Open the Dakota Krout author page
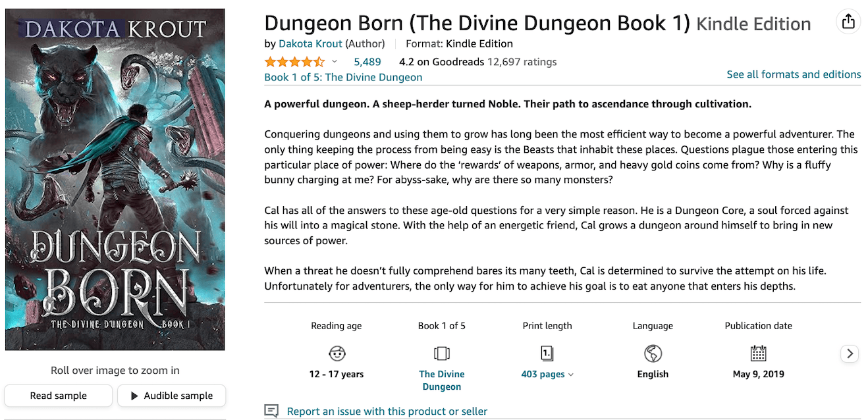The width and height of the screenshot is (868, 420). tap(310, 43)
